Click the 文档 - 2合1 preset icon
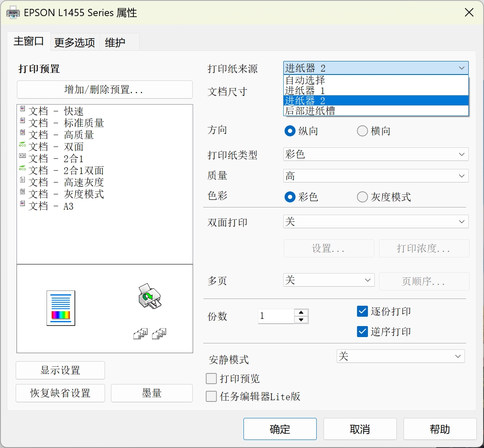Viewport: 484px width, 448px height. (22, 156)
